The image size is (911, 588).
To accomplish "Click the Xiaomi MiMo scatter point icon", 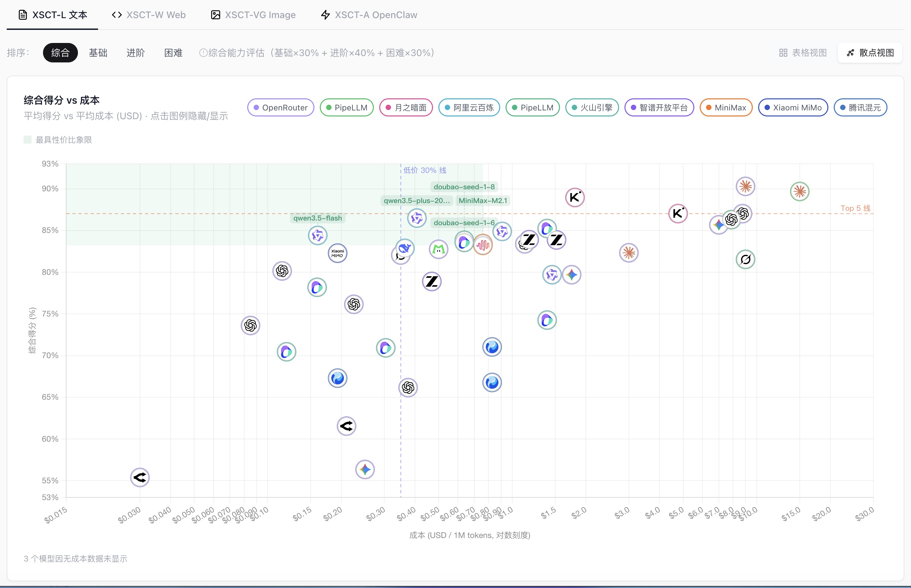I will [x=337, y=253].
